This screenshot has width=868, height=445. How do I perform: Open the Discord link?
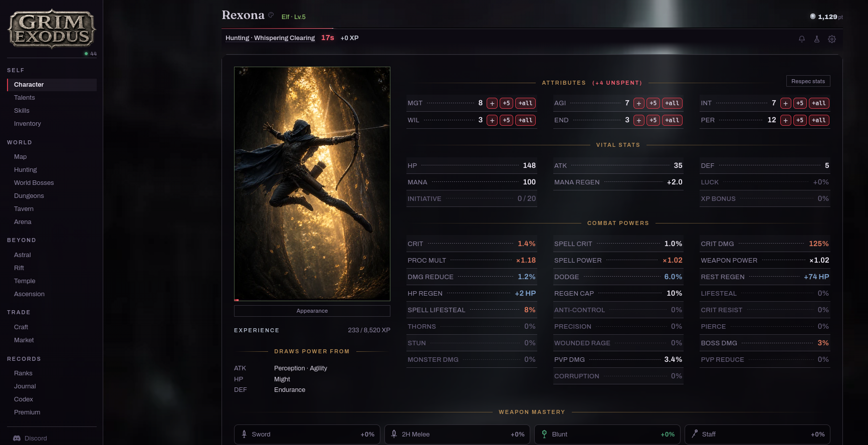(30, 438)
